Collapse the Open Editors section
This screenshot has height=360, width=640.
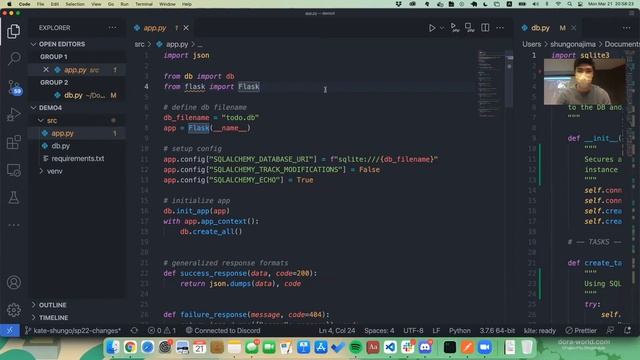pos(62,44)
